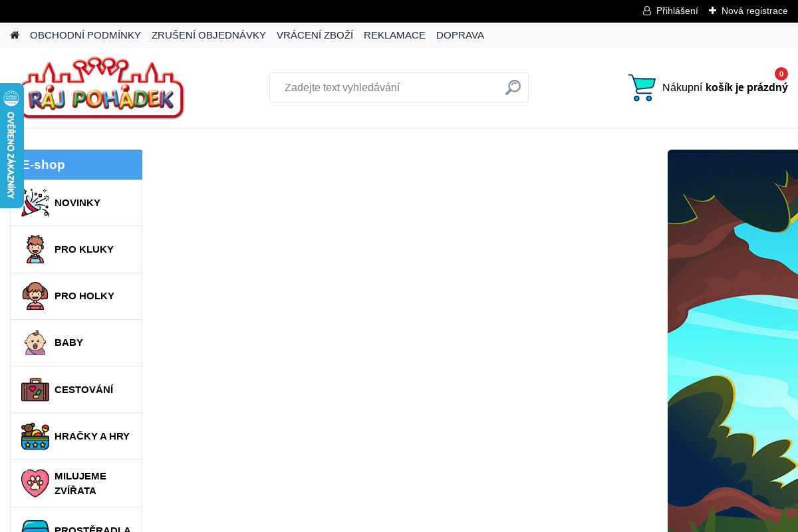Image resolution: width=798 pixels, height=532 pixels.
Task: Click the Ráj Pohádek logo
Action: point(102,88)
